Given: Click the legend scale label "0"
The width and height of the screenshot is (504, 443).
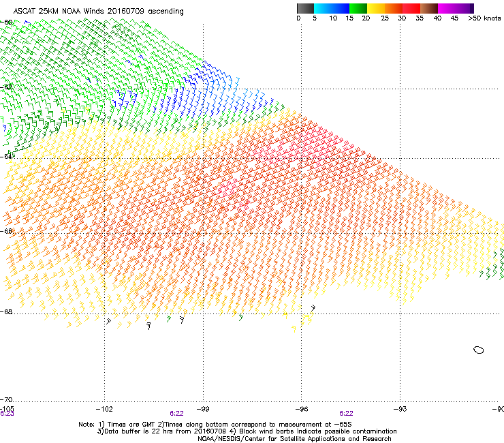Looking at the screenshot, I should pyautogui.click(x=298, y=18).
